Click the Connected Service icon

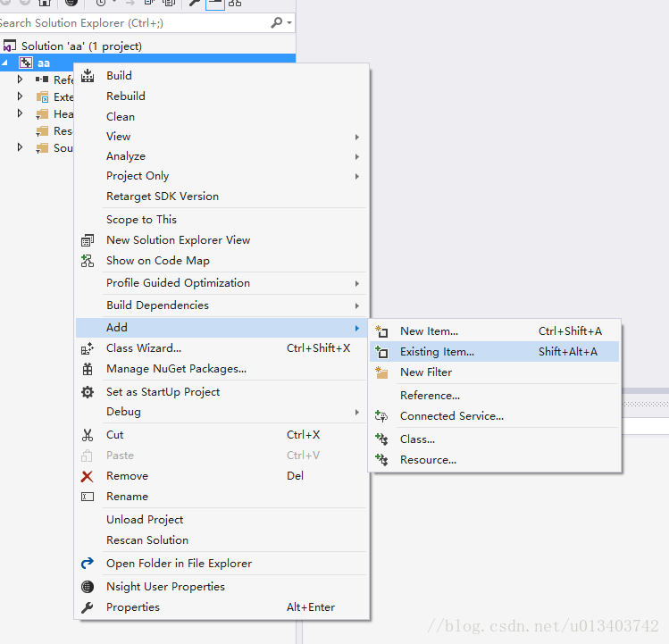pyautogui.click(x=381, y=416)
